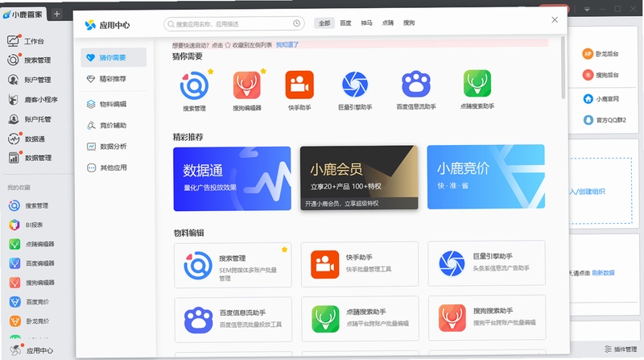Viewport: 644px width, 360px height.
Task: Open 账户托管 in the main sidebar
Action: tap(30, 119)
